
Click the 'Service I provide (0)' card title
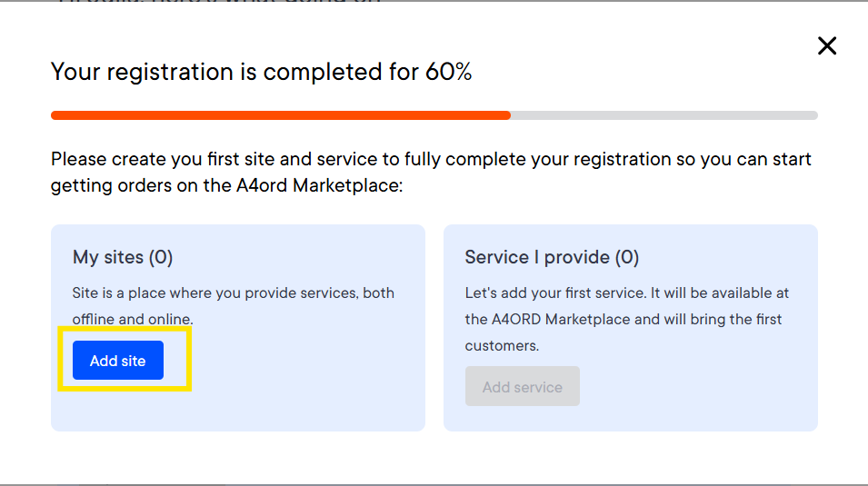coord(552,257)
